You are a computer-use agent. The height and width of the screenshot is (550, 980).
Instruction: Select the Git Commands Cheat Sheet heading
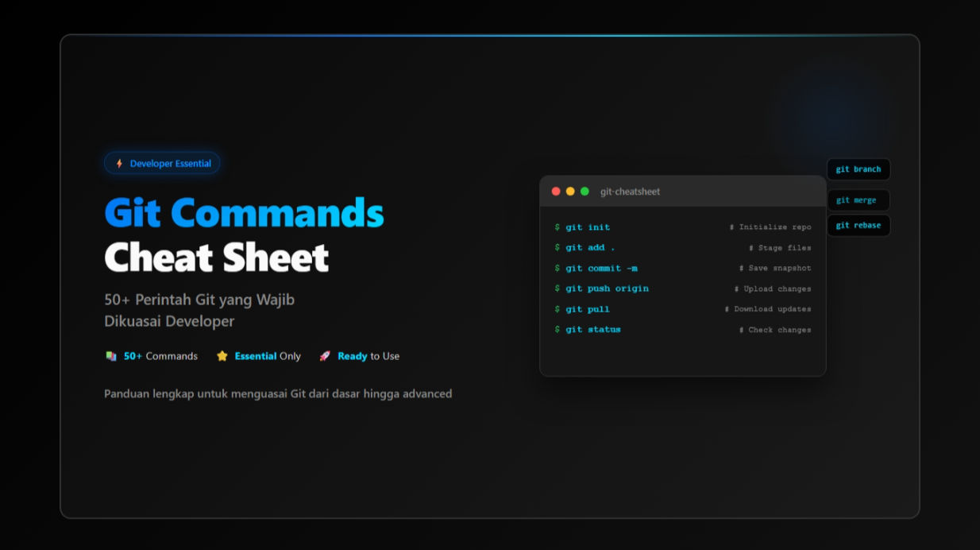244,233
